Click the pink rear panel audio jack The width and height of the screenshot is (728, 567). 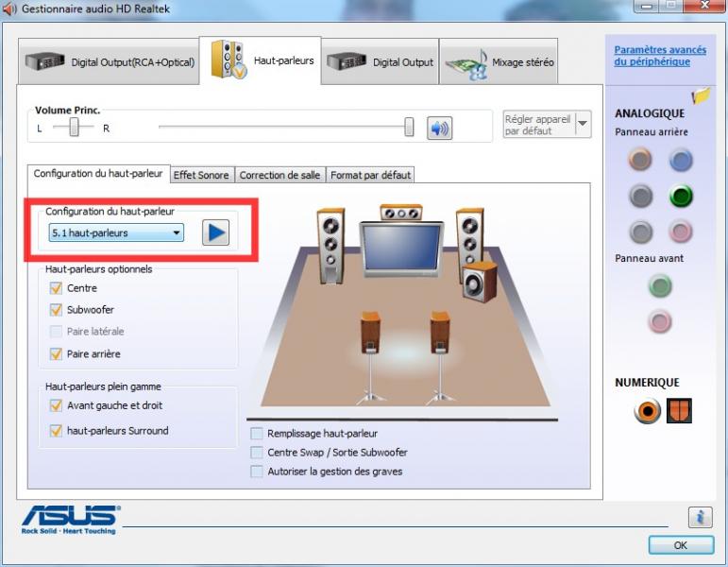click(x=681, y=231)
